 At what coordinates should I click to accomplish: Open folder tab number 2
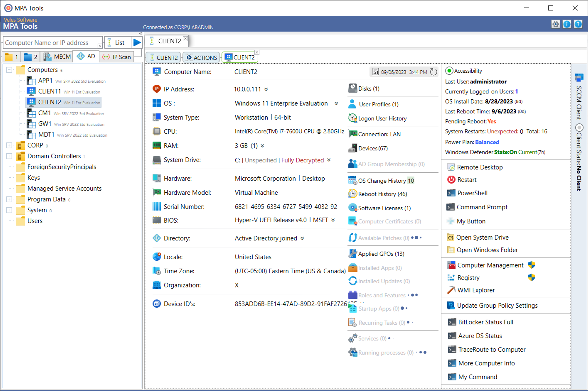tap(30, 57)
